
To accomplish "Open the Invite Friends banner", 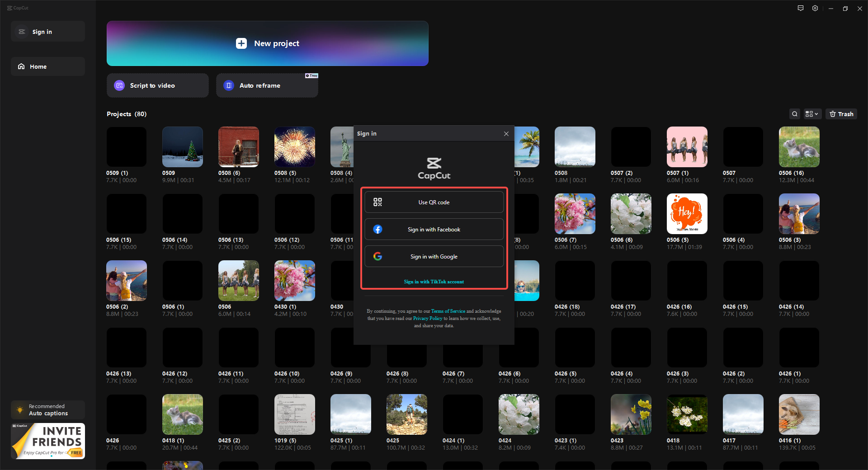I will tap(48, 441).
